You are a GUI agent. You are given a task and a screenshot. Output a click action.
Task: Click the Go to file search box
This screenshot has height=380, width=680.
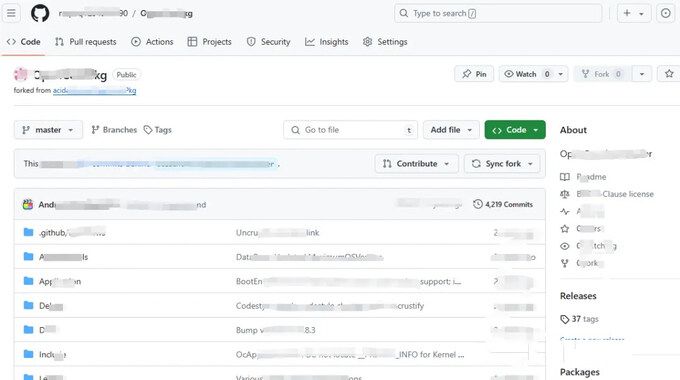coord(350,130)
